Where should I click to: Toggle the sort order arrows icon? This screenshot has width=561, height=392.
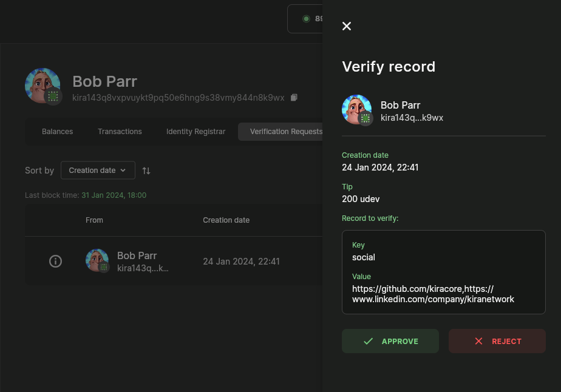click(x=146, y=171)
